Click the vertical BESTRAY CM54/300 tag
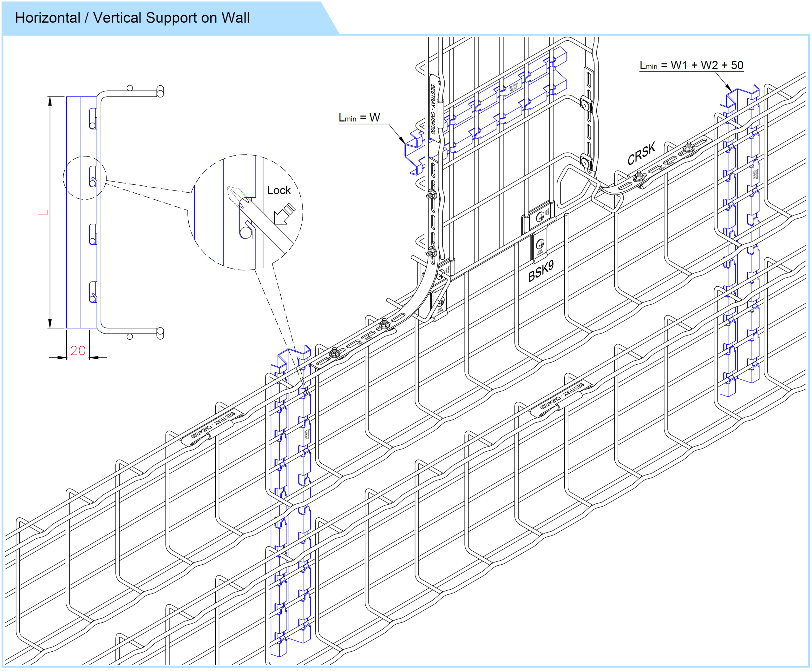812x671 pixels. 434,109
